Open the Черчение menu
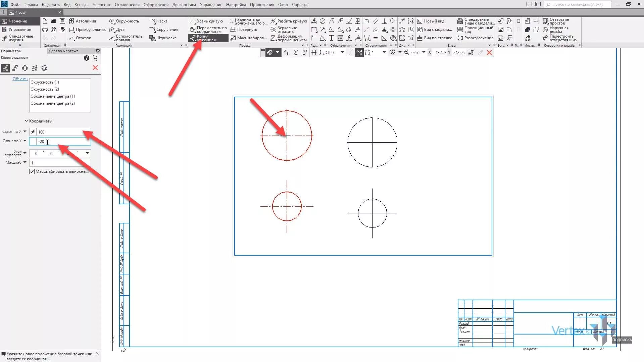The image size is (644, 362). point(101,4)
